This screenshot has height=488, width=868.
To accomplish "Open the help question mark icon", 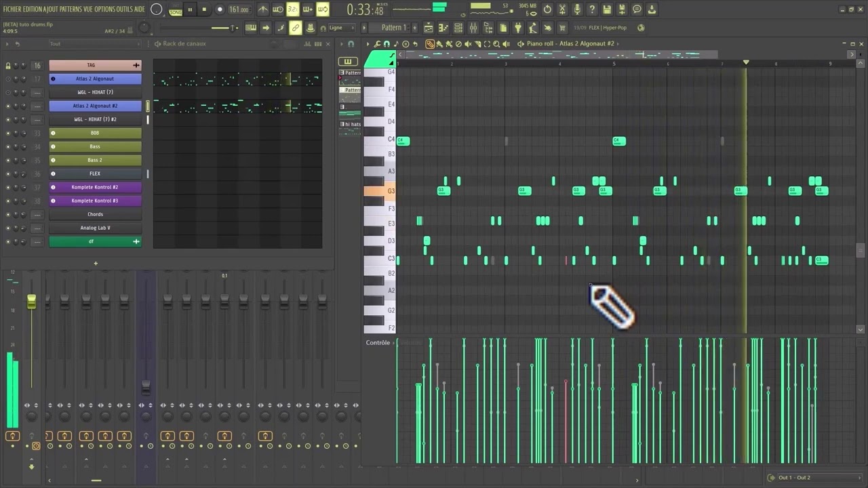I will [592, 9].
